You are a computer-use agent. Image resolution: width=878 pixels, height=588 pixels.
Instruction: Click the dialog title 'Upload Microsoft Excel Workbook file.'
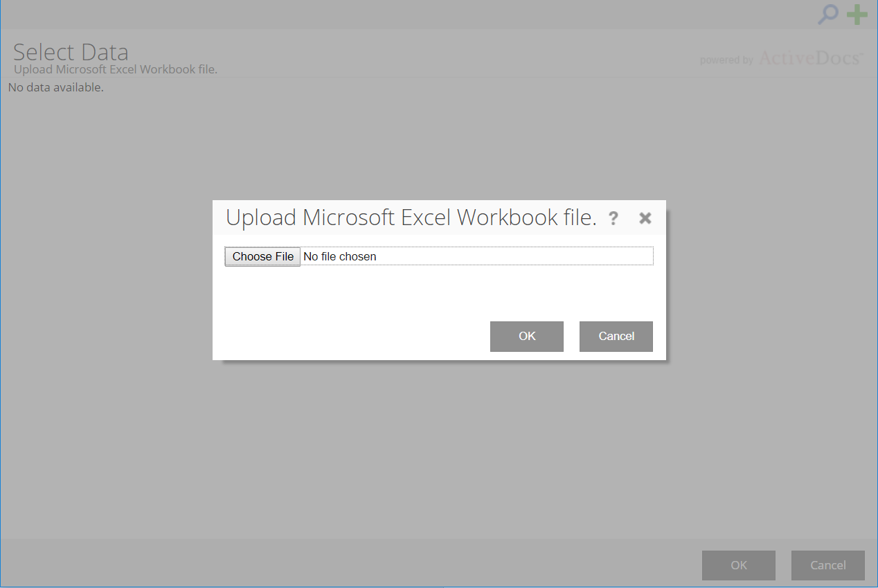point(411,217)
